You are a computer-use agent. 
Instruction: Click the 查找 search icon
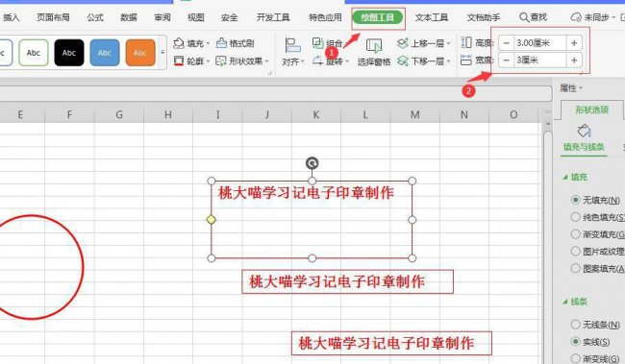click(x=524, y=17)
